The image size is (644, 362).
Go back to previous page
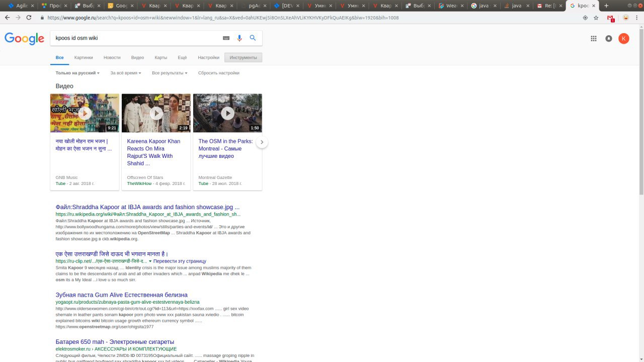click(x=7, y=17)
